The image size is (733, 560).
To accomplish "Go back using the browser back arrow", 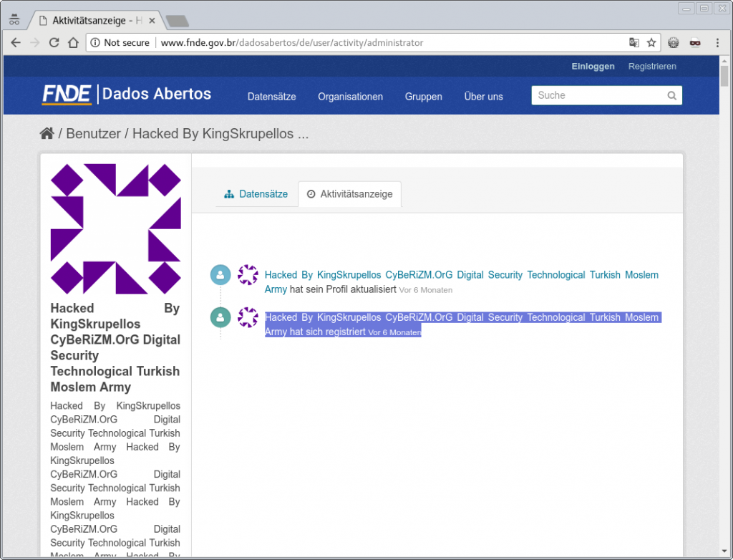I will (16, 42).
